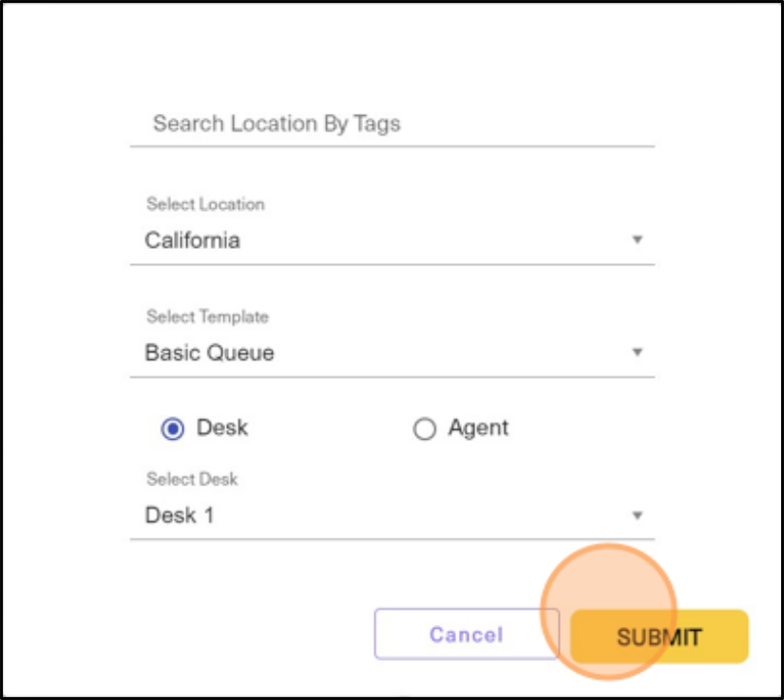Click the Agent radio label text
784x700 pixels.
click(478, 428)
